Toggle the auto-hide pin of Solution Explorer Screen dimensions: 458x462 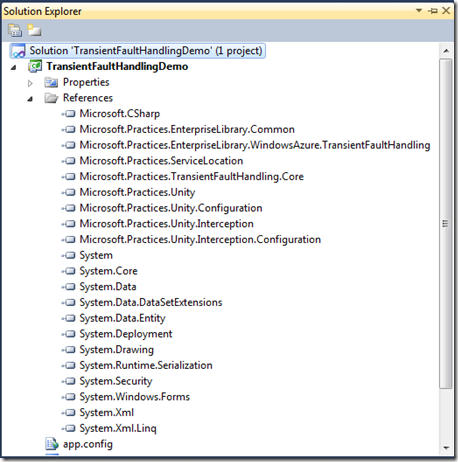(x=433, y=11)
